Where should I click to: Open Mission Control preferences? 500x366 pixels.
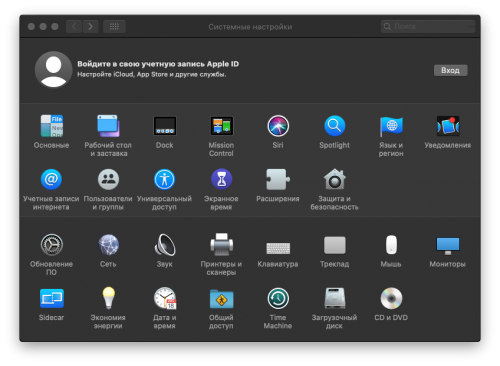click(221, 126)
